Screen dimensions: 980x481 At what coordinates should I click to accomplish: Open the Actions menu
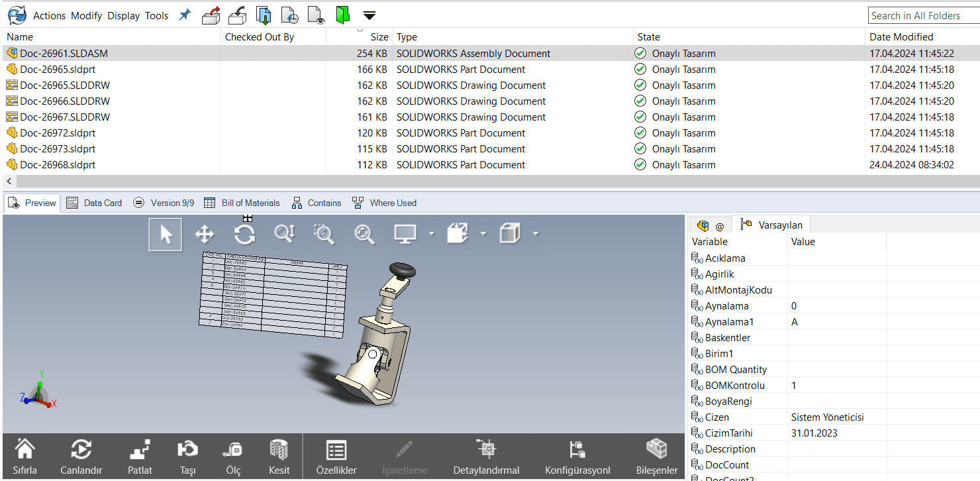50,15
